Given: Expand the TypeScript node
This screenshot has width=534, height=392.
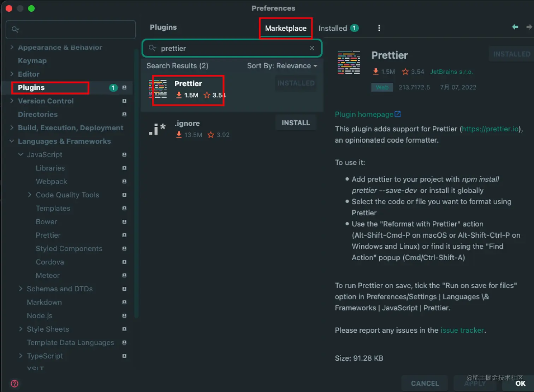Looking at the screenshot, I should coord(21,356).
